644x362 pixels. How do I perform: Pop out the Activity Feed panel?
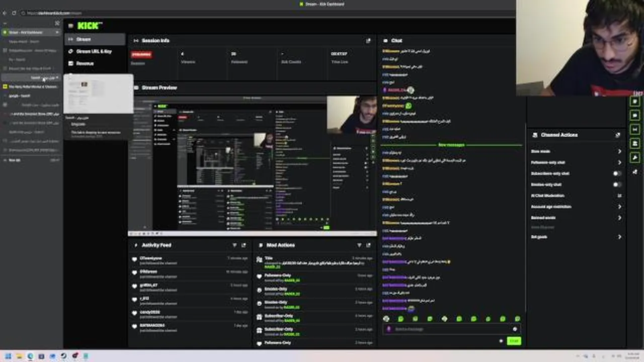pyautogui.click(x=244, y=245)
